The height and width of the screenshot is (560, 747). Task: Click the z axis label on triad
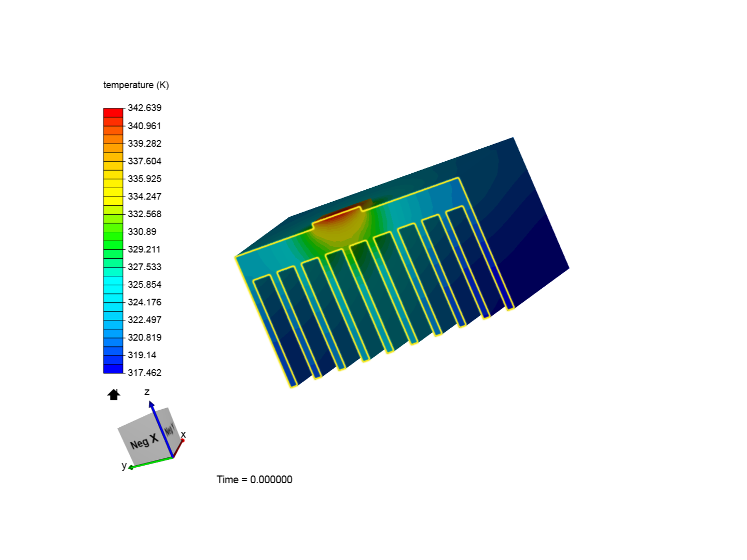tap(147, 392)
